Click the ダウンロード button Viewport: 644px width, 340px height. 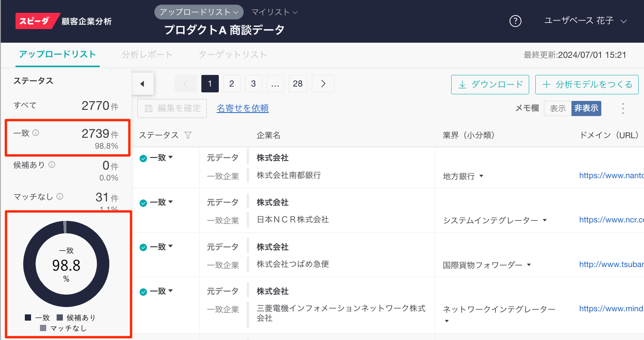(490, 85)
